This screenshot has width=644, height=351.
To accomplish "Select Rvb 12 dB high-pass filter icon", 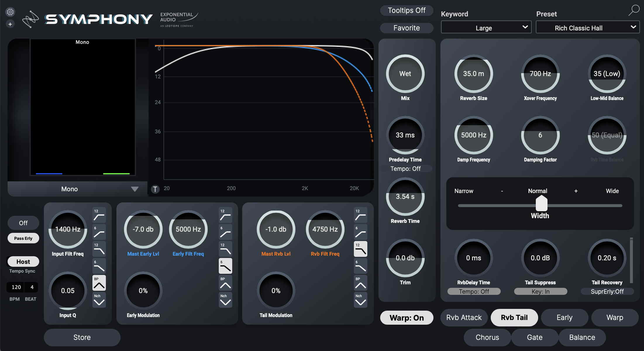I will [x=361, y=215].
